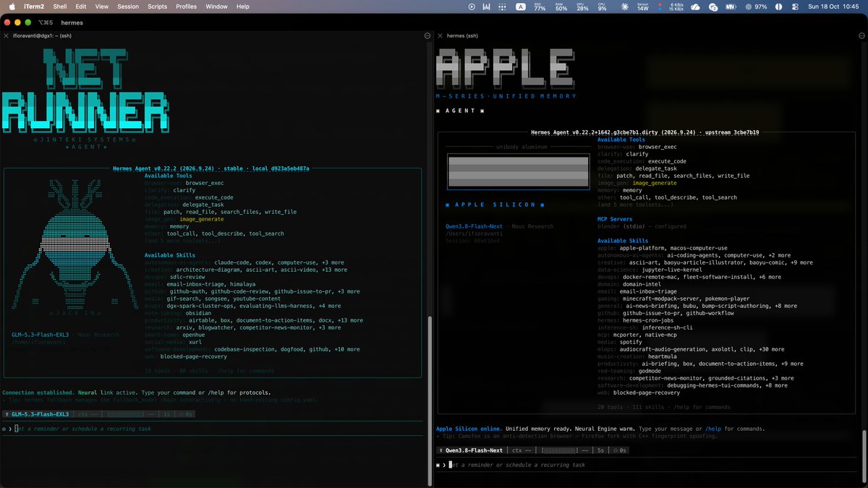Click the SSD 77% usage monitor
The width and height of the screenshot is (868, 488).
tap(540, 7)
